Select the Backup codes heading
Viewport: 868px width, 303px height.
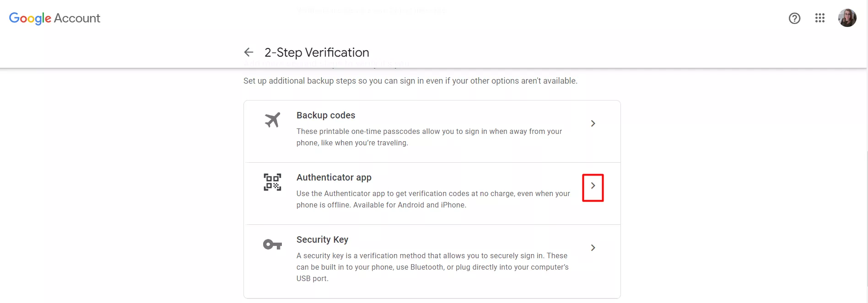click(x=326, y=116)
